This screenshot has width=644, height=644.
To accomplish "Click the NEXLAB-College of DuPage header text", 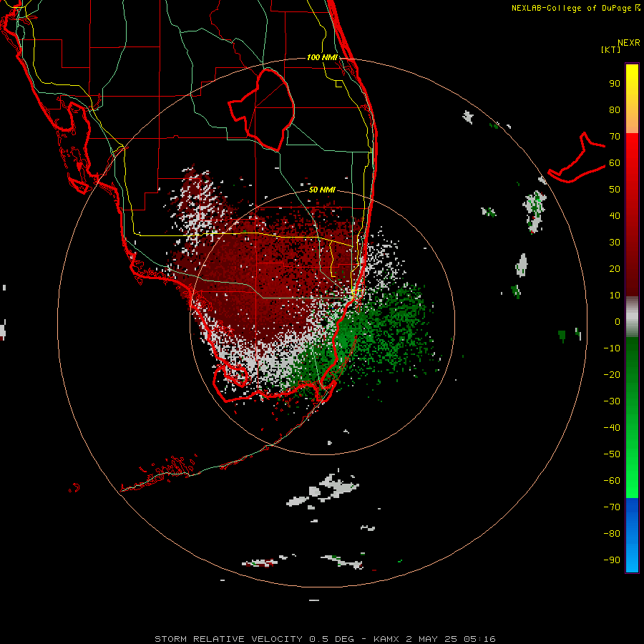I will click(x=575, y=8).
